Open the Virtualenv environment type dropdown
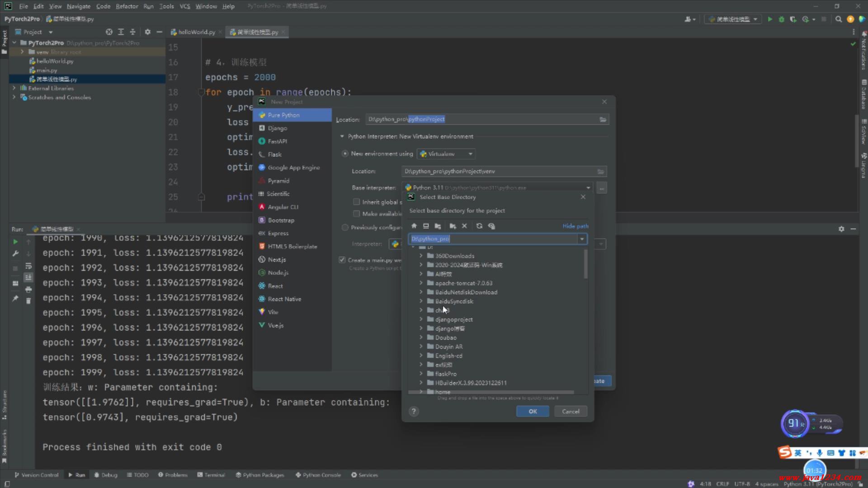The width and height of the screenshot is (868, 488). click(x=446, y=154)
